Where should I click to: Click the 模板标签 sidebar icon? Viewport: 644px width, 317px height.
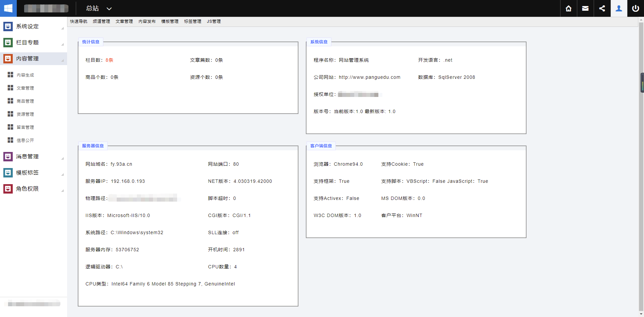pos(8,173)
